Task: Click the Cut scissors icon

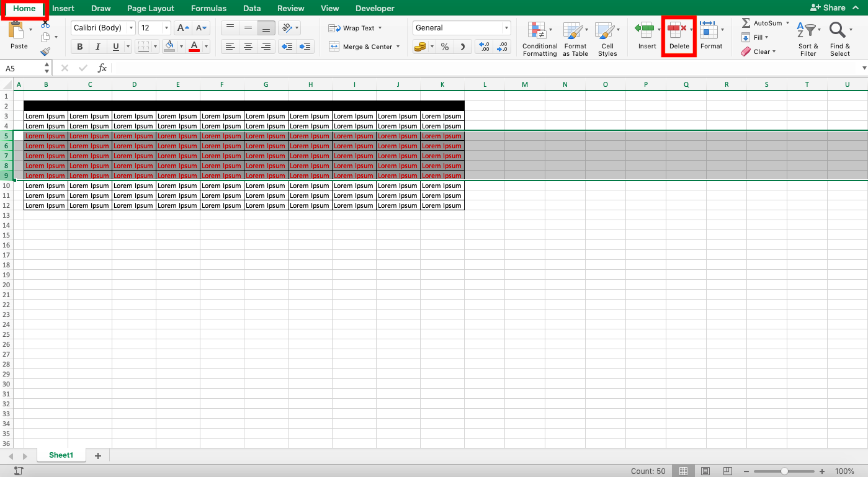Action: [45, 24]
